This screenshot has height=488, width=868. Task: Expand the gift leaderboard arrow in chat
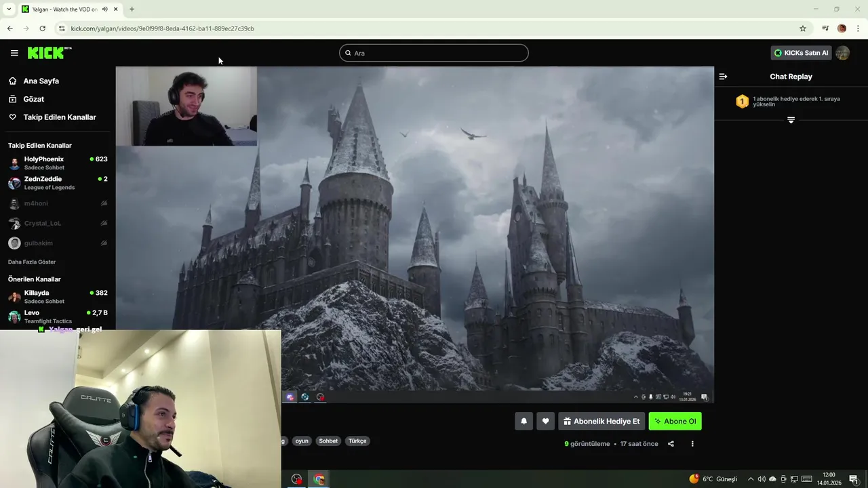(791, 120)
